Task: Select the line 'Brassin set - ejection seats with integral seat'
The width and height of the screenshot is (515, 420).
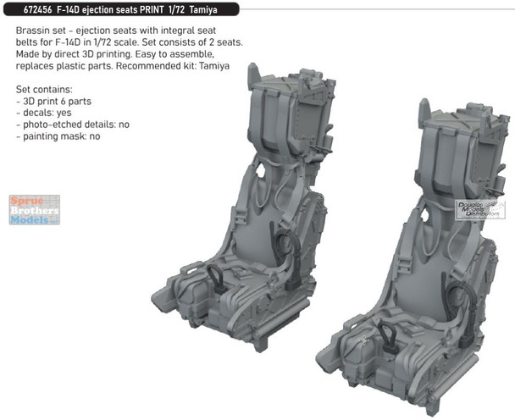Action: [x=116, y=30]
